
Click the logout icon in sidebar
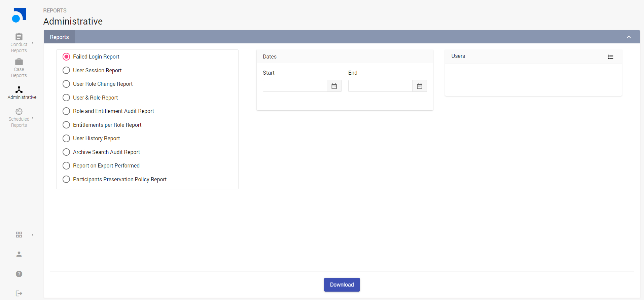pos(19,294)
